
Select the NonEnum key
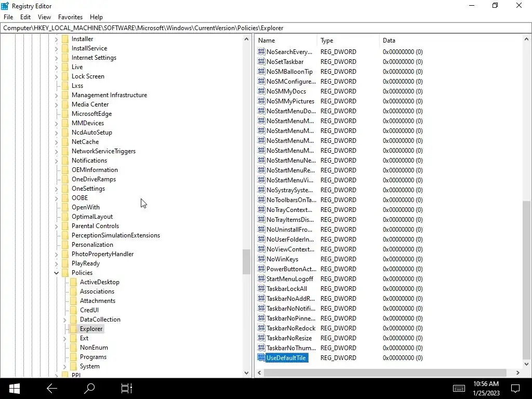pos(94,348)
